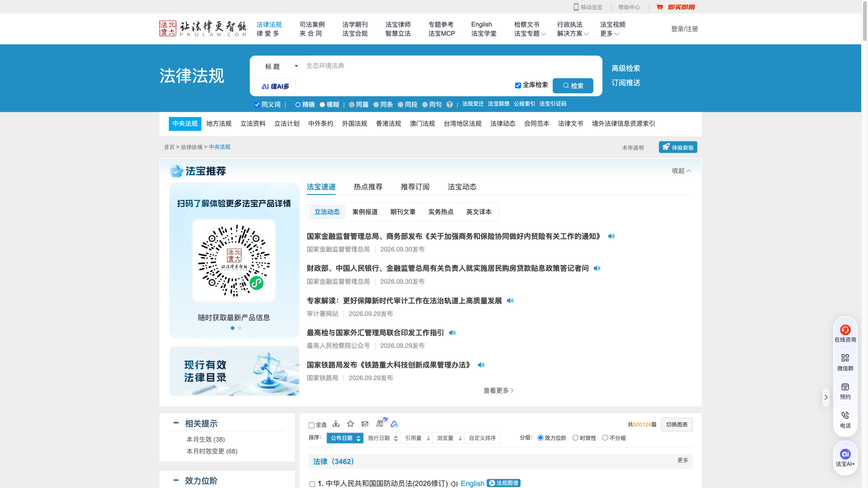Image resolution: width=868 pixels, height=488 pixels.
Task: Select the 同篇 radio option
Action: [352, 104]
